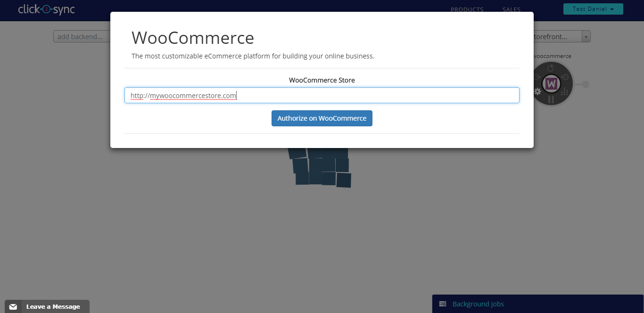Click the refresh icon on woocommerce node
The image size is (644, 313).
pyautogui.click(x=550, y=68)
